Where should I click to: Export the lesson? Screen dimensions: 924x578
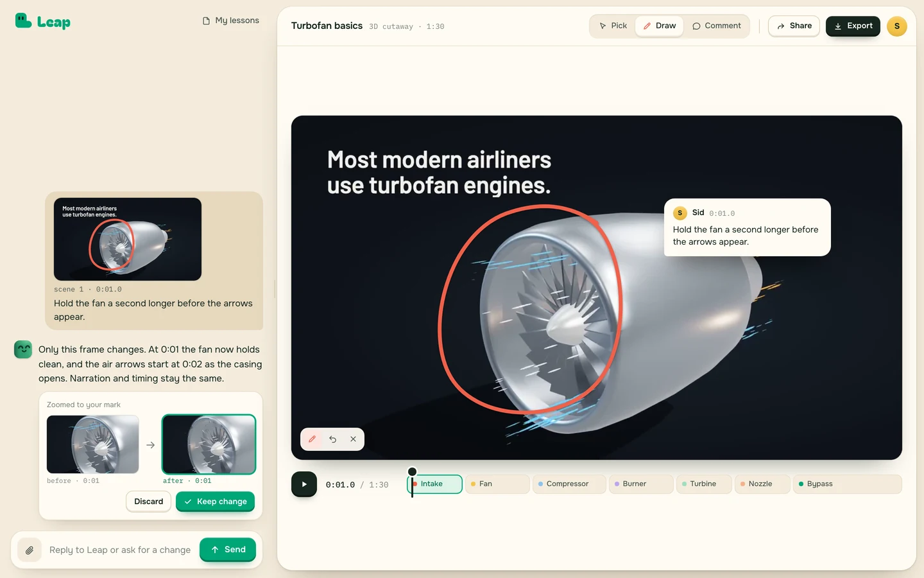pos(853,26)
